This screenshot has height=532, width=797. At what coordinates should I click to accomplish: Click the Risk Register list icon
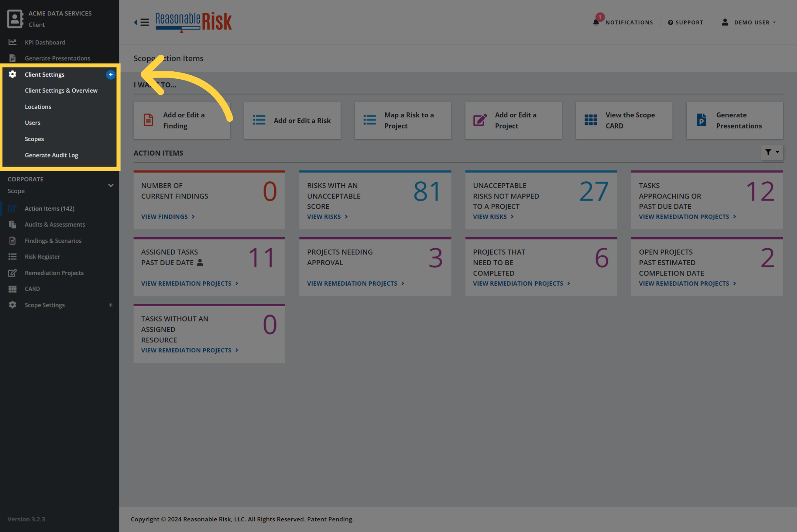pyautogui.click(x=13, y=257)
